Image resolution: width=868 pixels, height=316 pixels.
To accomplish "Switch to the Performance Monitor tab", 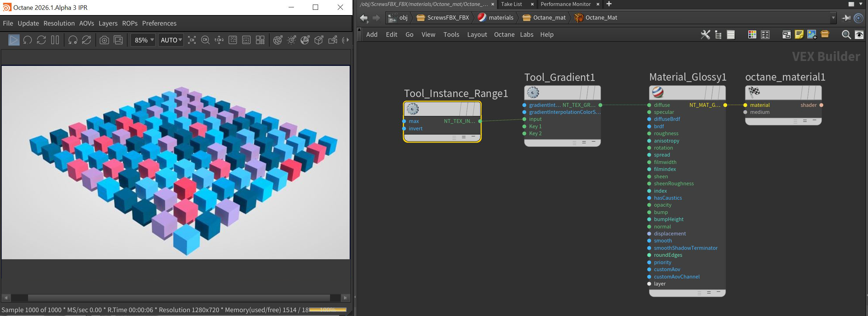I will [565, 4].
